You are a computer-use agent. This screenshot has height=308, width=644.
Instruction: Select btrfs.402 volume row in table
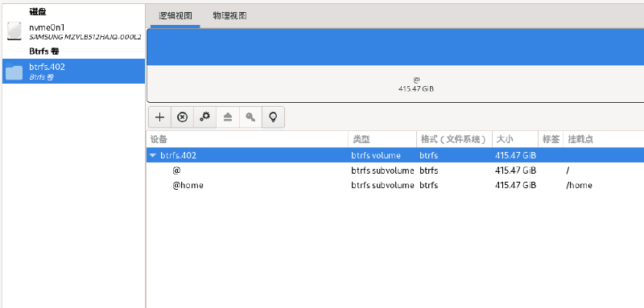point(395,155)
